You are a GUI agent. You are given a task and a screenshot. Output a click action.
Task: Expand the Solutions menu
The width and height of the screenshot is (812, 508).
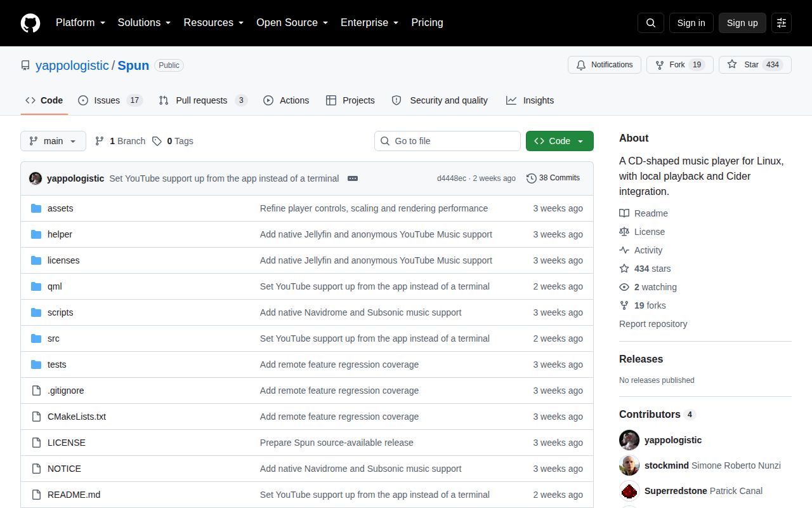(144, 22)
